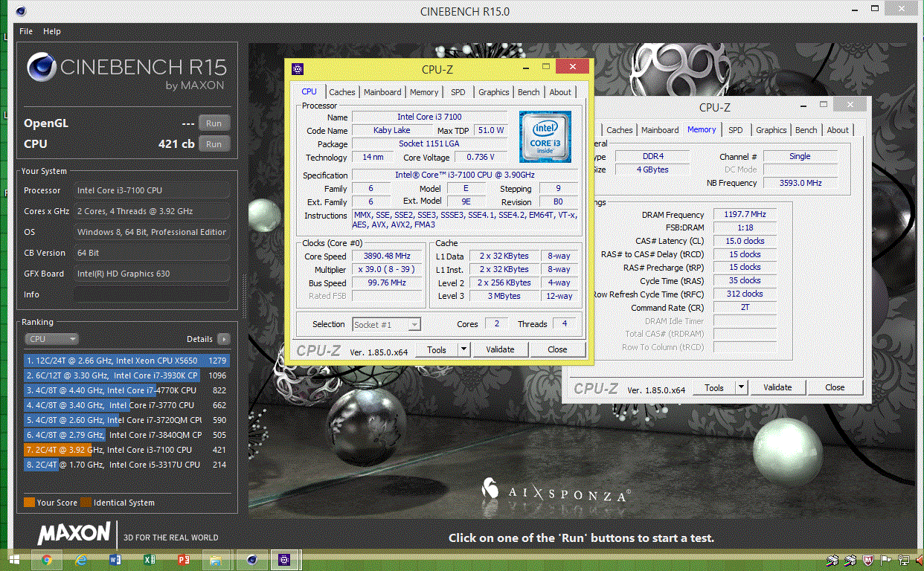Select the CPU tab in front CPU-Z
The height and width of the screenshot is (571, 924).
309,91
